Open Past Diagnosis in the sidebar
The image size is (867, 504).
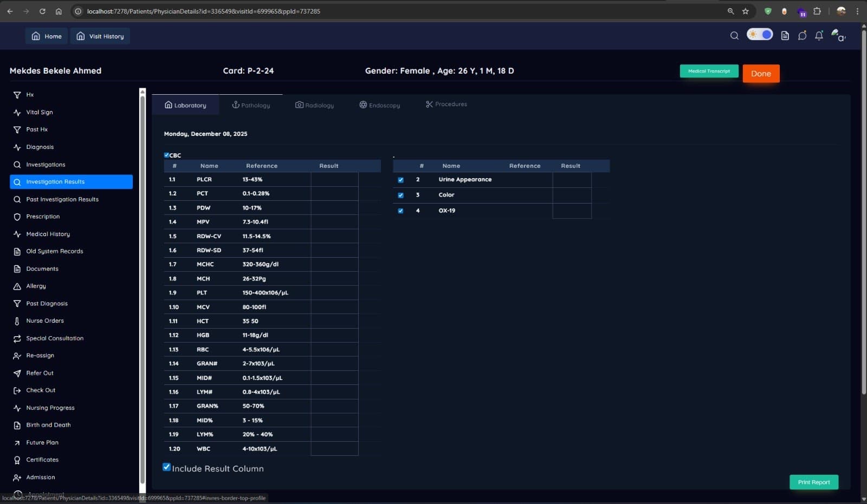coord(71,303)
